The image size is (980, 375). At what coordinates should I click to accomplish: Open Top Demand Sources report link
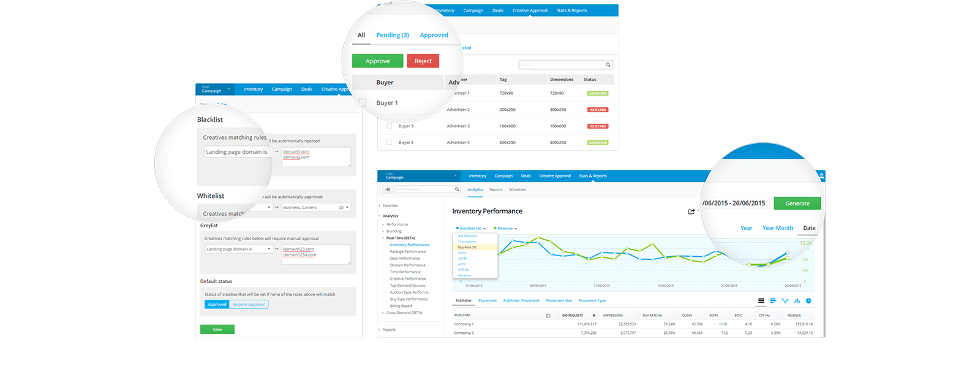click(x=408, y=286)
